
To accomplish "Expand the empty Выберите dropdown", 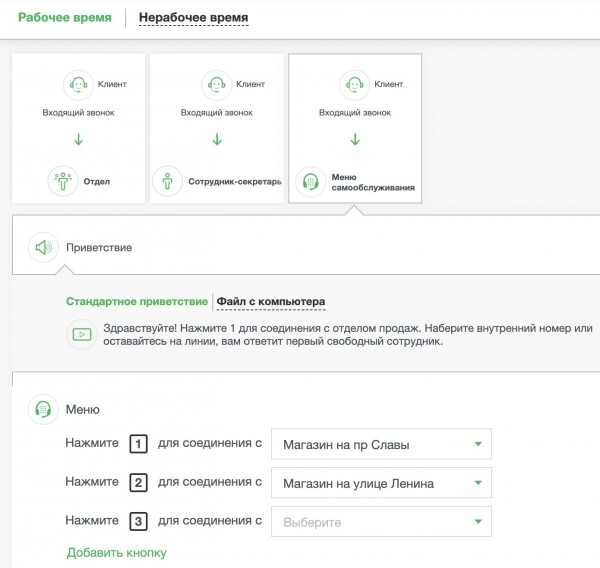I will (381, 522).
